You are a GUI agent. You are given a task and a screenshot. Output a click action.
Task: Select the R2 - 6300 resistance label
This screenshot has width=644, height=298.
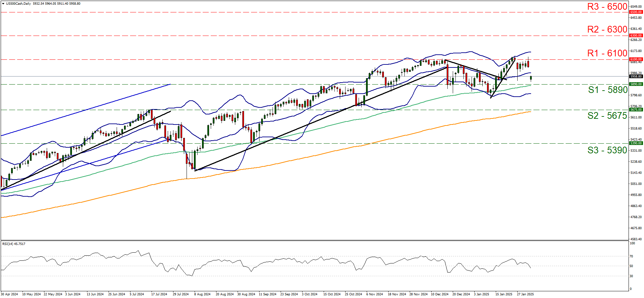pos(607,30)
